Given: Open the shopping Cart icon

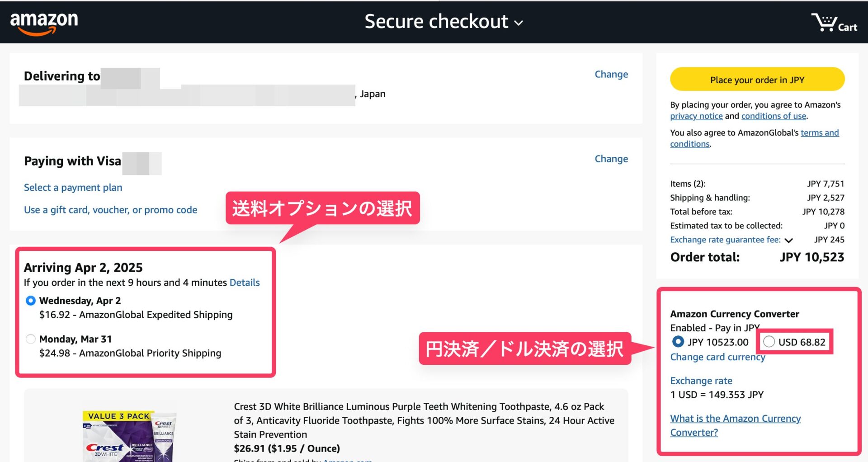Looking at the screenshot, I should click(834, 23).
